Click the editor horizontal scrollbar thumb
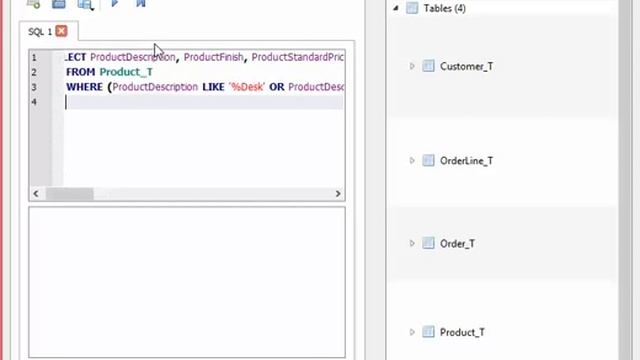This screenshot has height=360, width=640. (x=70, y=193)
